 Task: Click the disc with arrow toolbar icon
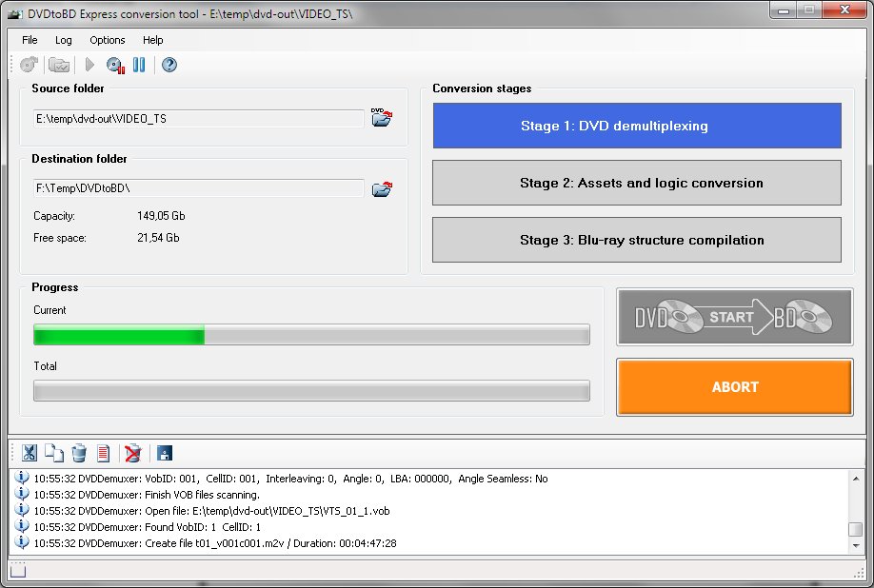(29, 65)
